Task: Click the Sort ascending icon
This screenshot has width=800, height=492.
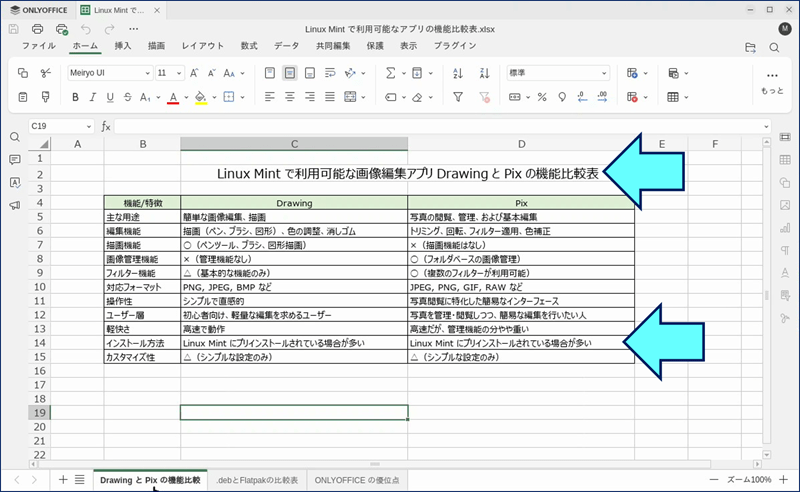Action: coord(458,73)
